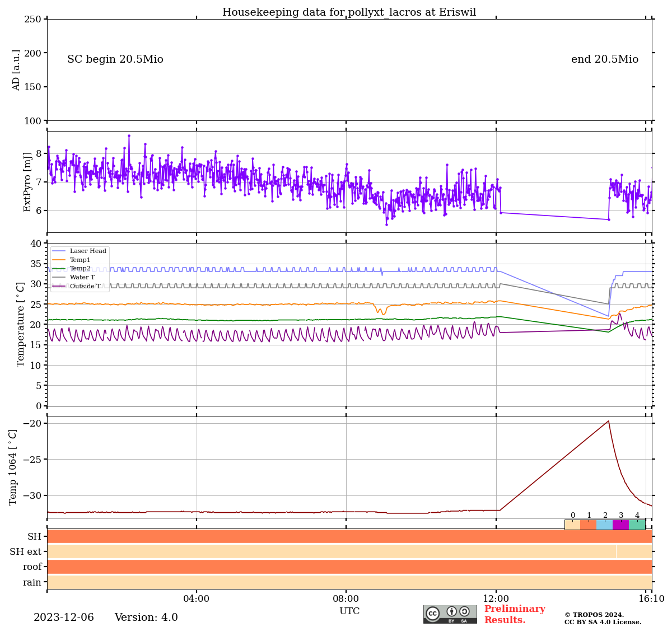This screenshot has width=672, height=627.
Task: Select the Water T legend entry
Action: click(73, 277)
